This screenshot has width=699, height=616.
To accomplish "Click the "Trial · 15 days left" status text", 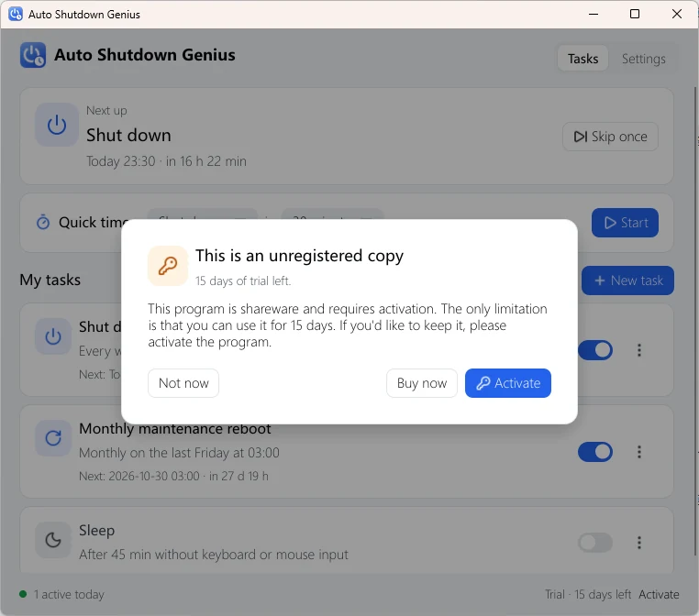I will tap(588, 594).
